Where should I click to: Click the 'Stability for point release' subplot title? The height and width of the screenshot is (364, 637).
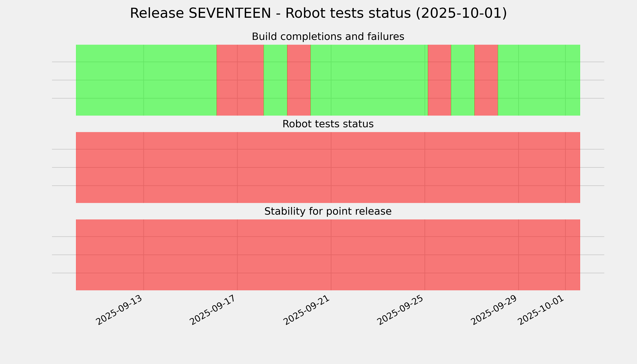pyautogui.click(x=328, y=211)
